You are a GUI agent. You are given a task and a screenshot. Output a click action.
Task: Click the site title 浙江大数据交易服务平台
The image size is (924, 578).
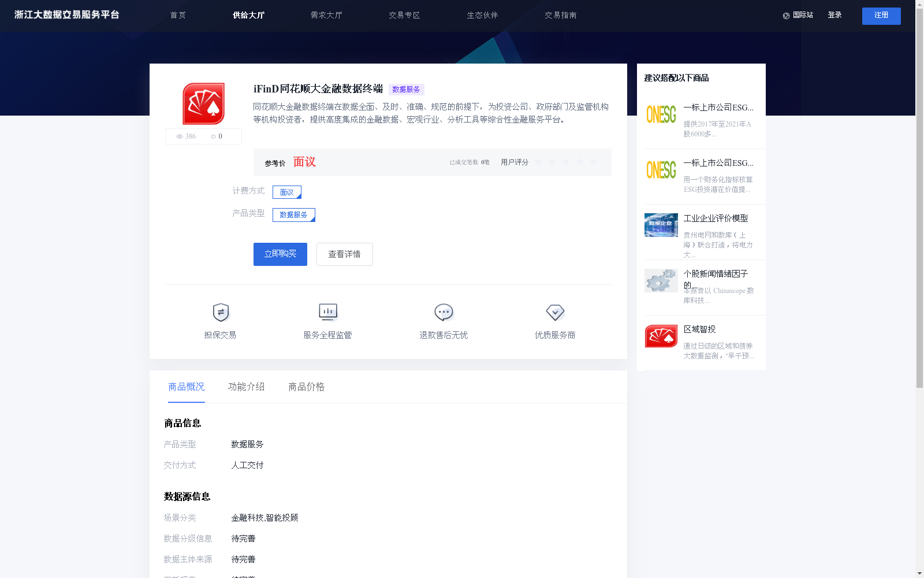coord(67,14)
